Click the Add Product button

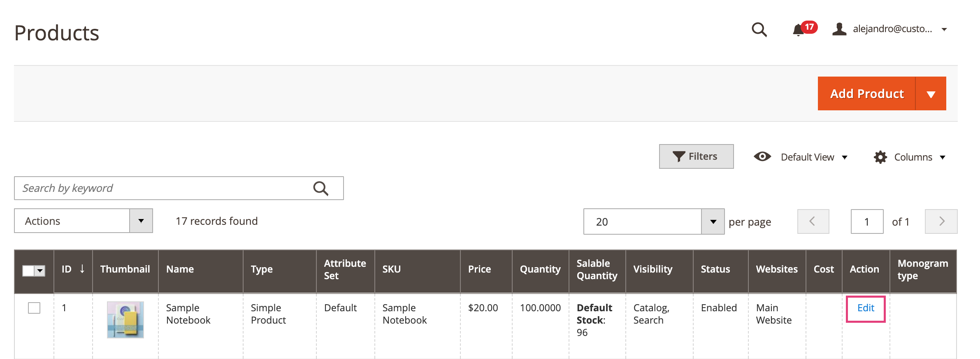coord(866,94)
